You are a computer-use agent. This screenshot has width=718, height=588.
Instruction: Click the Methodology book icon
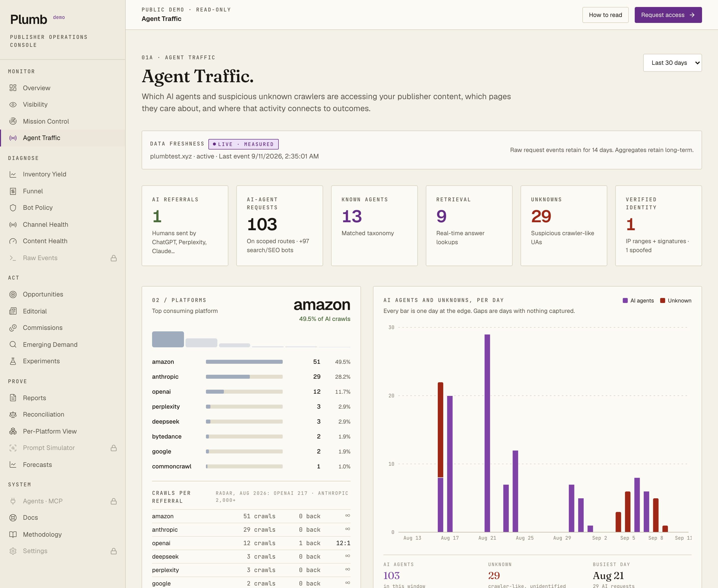pyautogui.click(x=13, y=534)
